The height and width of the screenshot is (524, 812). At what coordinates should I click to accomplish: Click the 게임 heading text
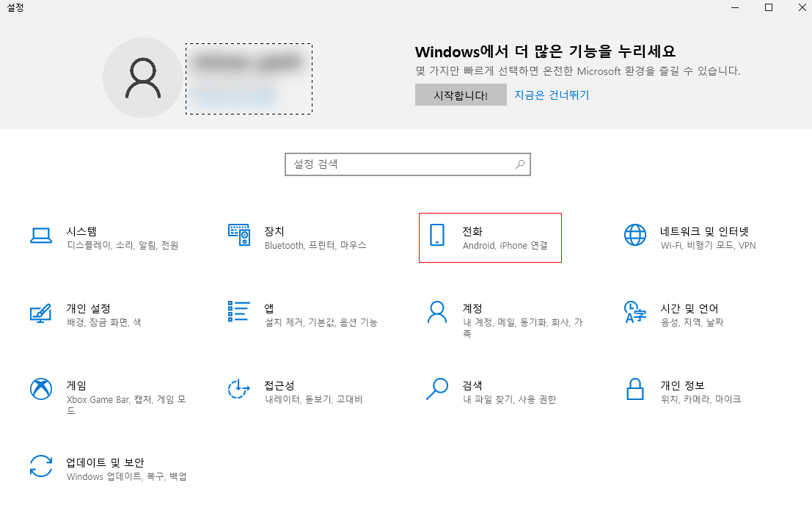(x=76, y=385)
